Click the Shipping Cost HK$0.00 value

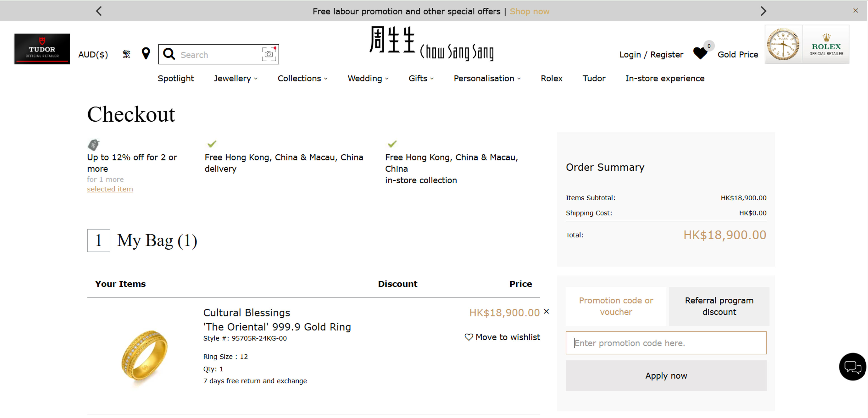pos(752,213)
